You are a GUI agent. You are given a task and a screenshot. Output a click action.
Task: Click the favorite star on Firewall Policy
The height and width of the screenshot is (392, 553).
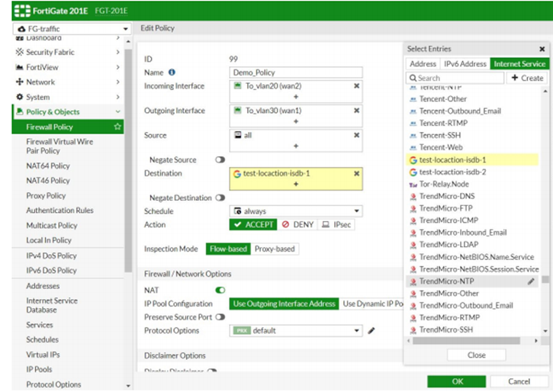(117, 127)
